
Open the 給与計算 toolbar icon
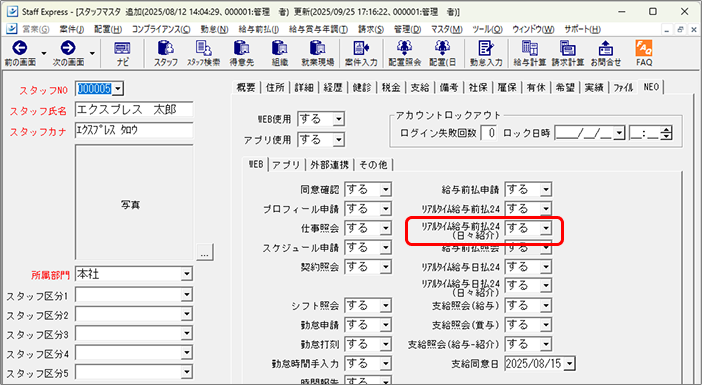pos(530,53)
